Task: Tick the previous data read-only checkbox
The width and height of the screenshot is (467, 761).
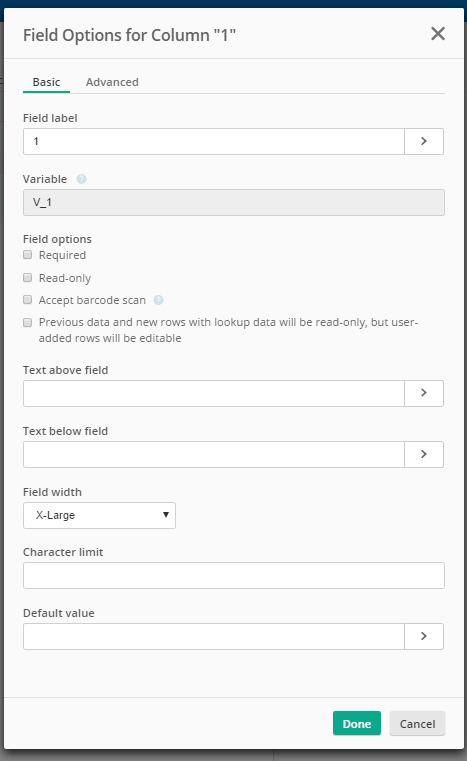Action: tap(28, 323)
